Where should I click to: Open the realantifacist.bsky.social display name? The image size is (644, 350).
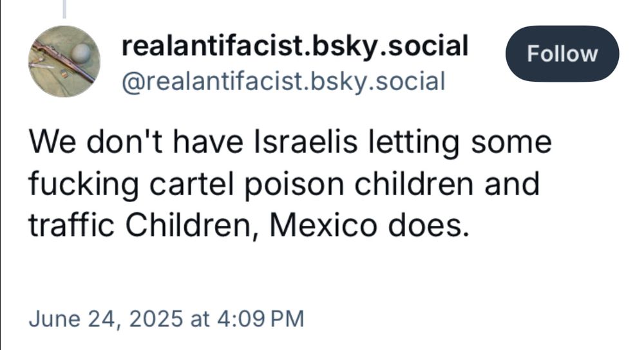pyautogui.click(x=295, y=46)
